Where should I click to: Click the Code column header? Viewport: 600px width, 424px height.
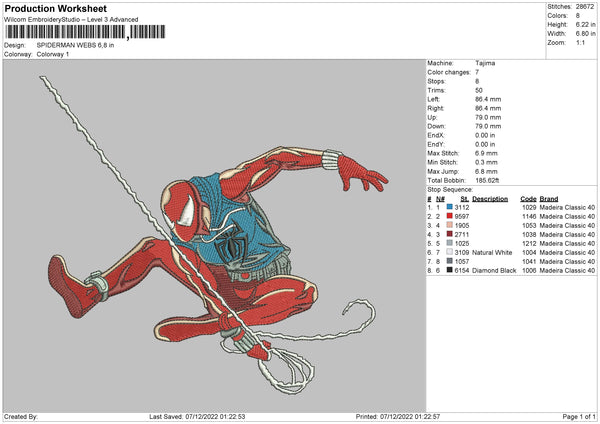528,198
